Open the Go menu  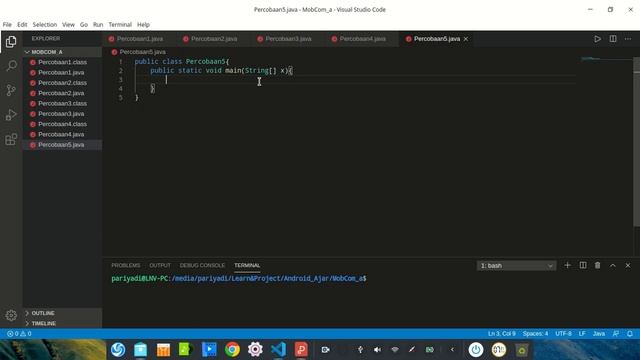[x=84, y=24]
